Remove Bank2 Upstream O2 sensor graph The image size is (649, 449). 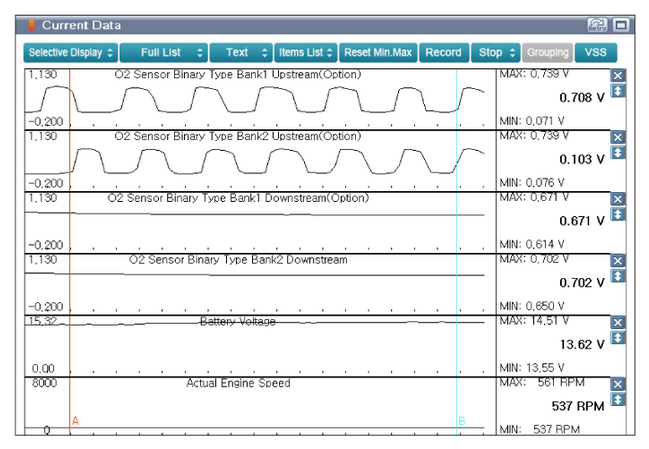[x=618, y=137]
